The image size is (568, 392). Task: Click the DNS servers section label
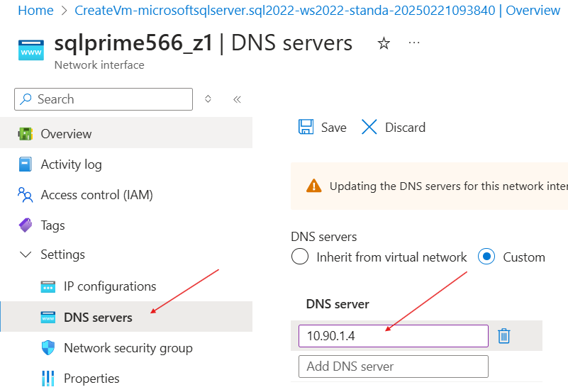(324, 237)
